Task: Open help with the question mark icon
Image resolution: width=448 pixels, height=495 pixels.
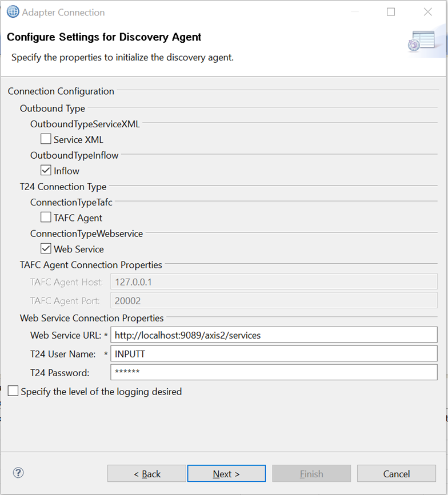Action: point(18,473)
